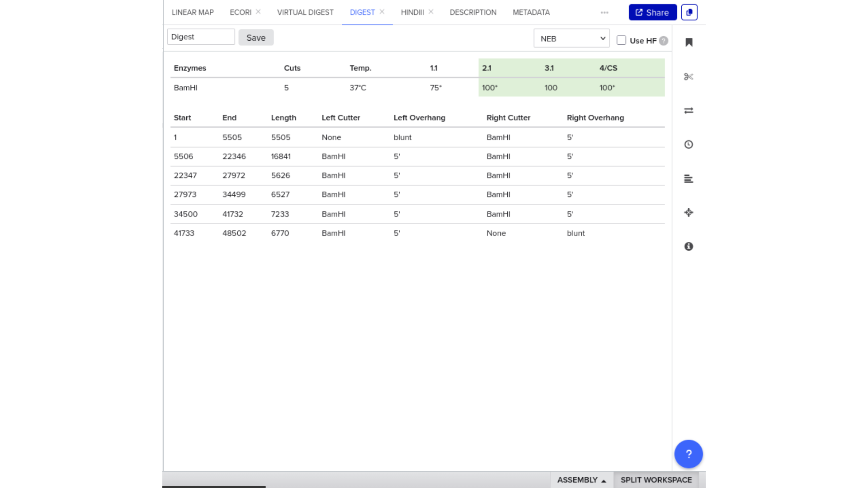This screenshot has width=868, height=488.
Task: Open the more tabs ellipsis menu
Action: (x=604, y=13)
